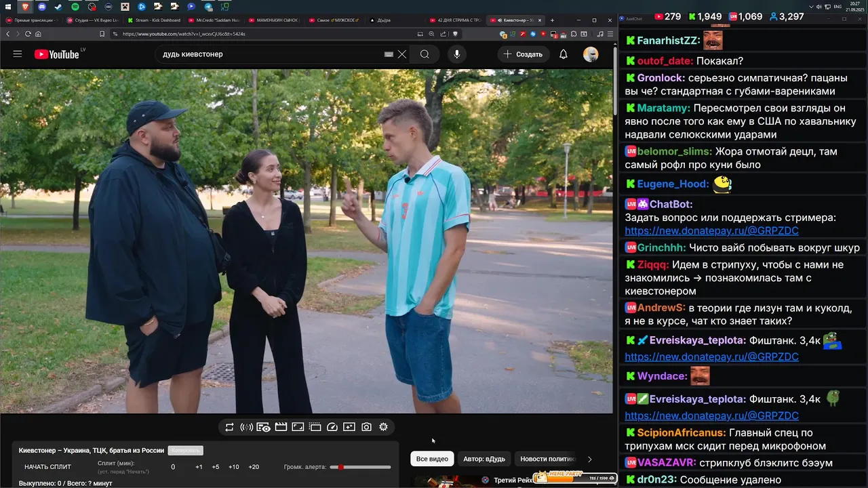This screenshot has height=488, width=868.
Task: Open Steam from the taskbar
Action: pos(58,6)
